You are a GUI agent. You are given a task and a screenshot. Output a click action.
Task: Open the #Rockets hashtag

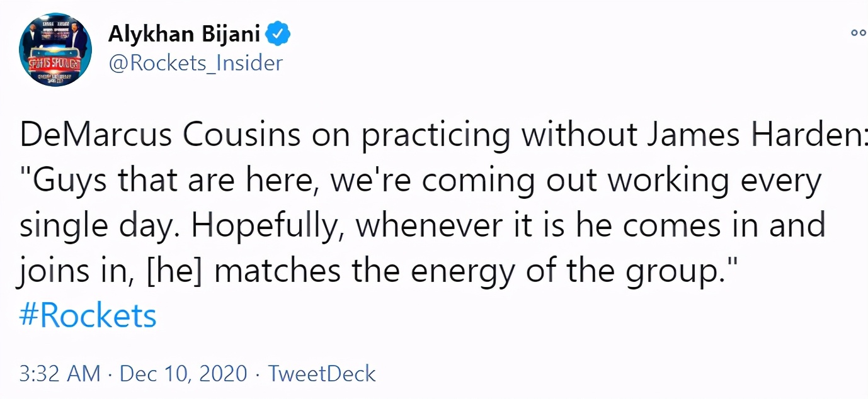point(88,315)
